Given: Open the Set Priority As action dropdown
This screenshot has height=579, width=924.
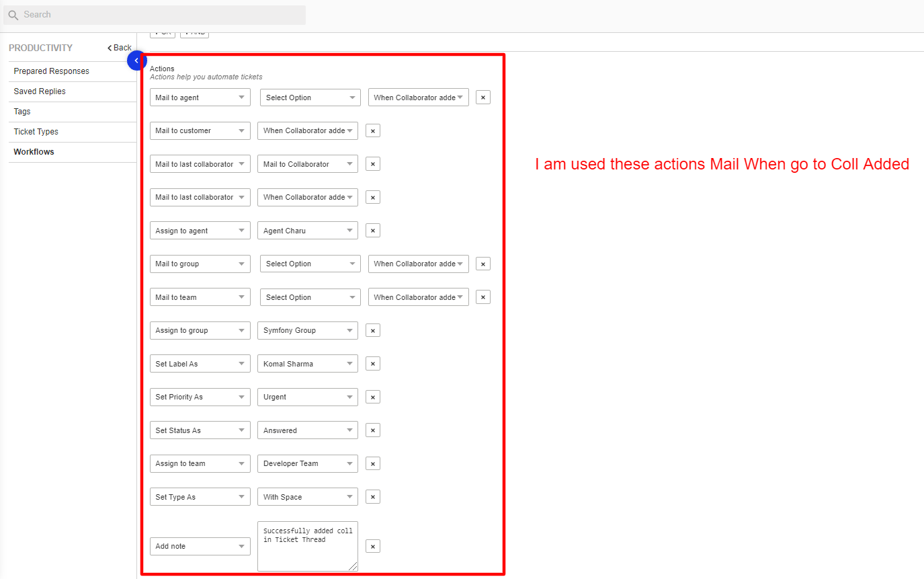Looking at the screenshot, I should pos(200,397).
